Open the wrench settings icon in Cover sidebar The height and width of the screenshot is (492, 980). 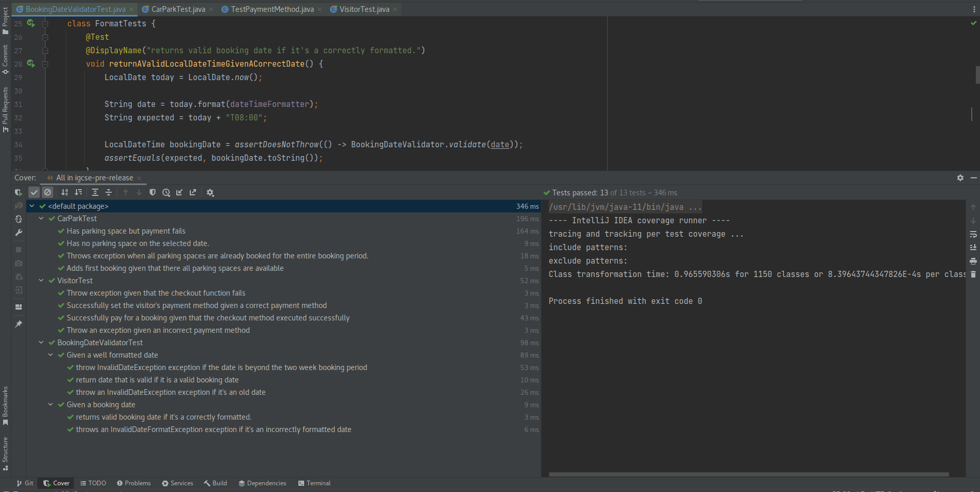click(x=19, y=233)
